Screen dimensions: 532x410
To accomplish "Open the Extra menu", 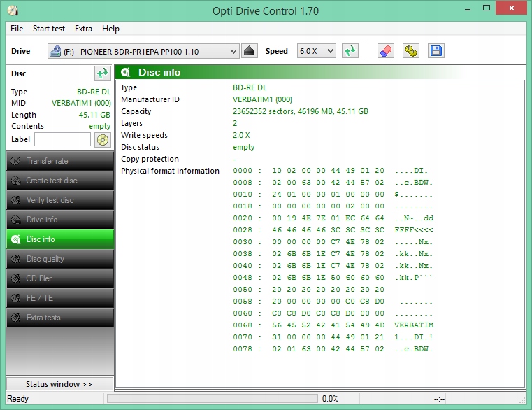I will tap(83, 29).
